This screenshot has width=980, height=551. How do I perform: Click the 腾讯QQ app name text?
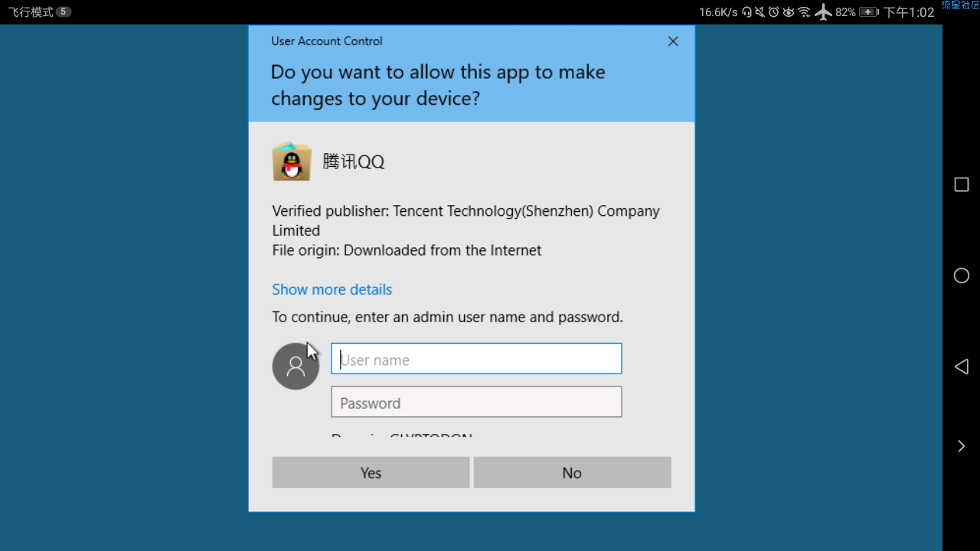point(353,161)
